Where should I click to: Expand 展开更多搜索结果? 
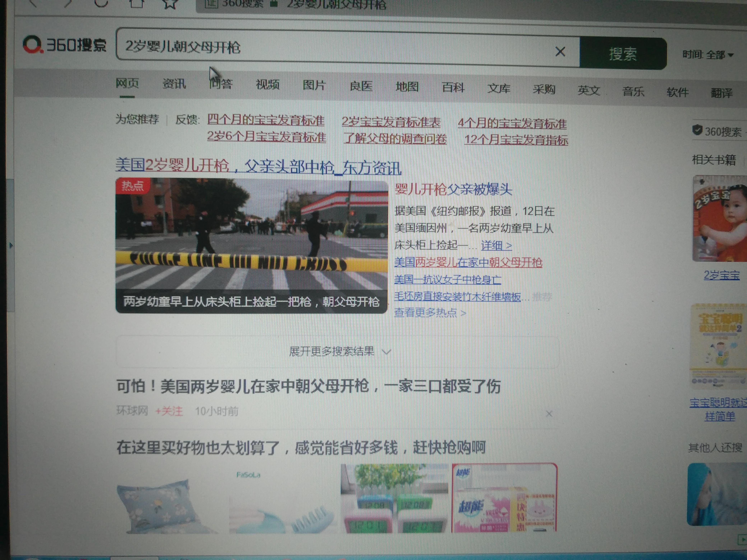339,351
